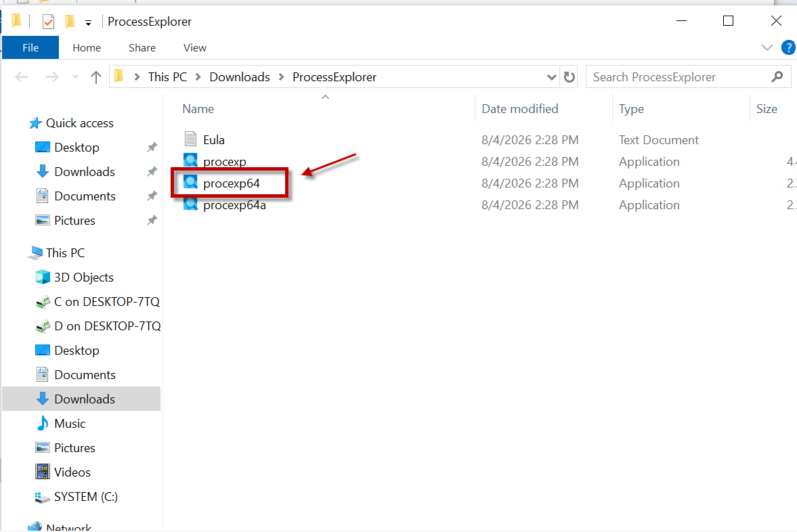Toggle the pin beside Documents in Quick access

(x=152, y=196)
